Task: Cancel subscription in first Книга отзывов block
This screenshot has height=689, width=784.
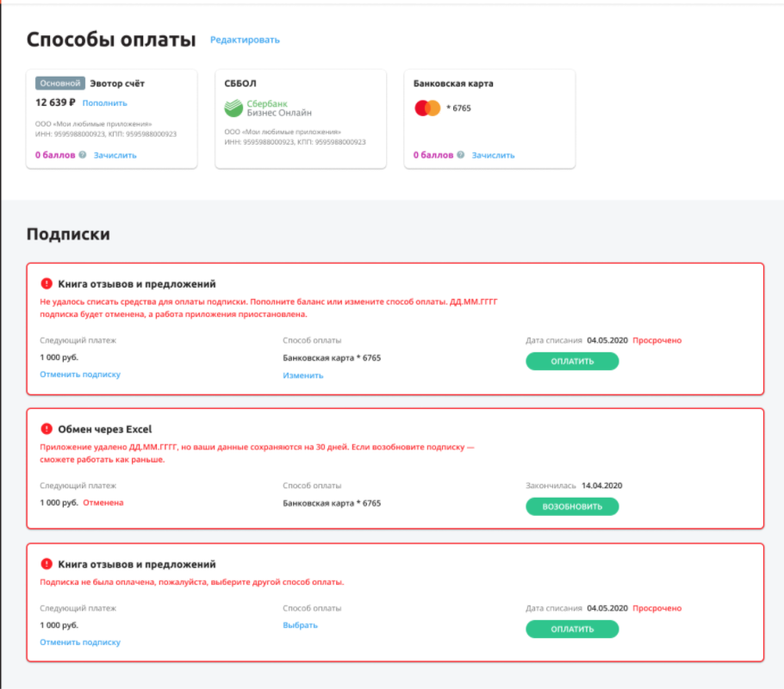Action: 80,375
